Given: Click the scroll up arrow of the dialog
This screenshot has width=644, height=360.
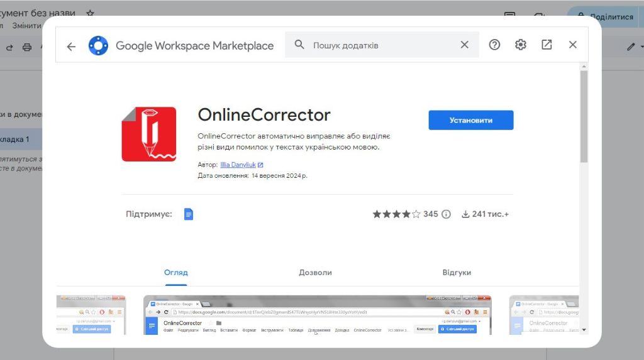Looking at the screenshot, I should coord(584,67).
